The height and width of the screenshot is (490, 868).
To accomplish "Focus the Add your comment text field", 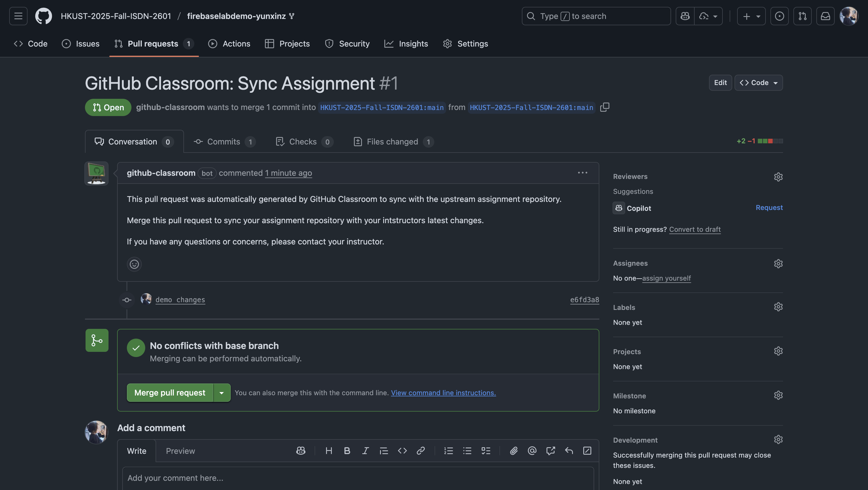I will 358,478.
